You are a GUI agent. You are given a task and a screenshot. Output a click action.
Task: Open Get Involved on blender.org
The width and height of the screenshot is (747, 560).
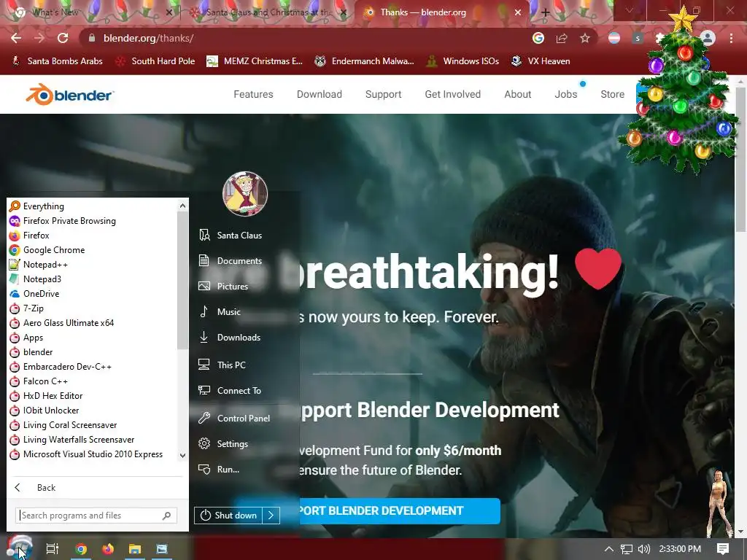(452, 94)
